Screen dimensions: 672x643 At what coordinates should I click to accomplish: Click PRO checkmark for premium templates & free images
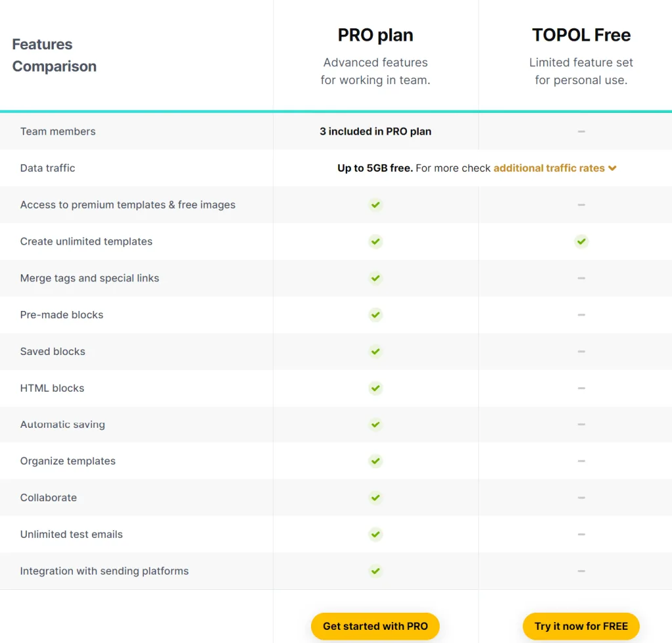[x=375, y=205]
